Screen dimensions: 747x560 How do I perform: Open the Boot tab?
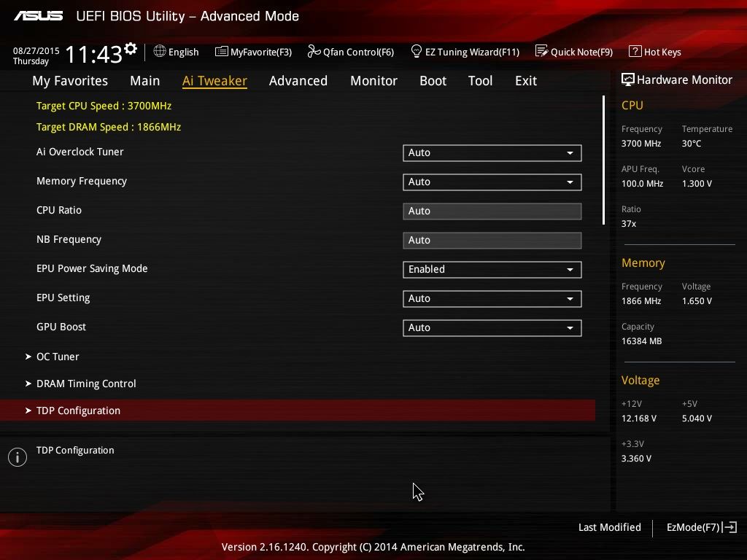click(x=433, y=81)
